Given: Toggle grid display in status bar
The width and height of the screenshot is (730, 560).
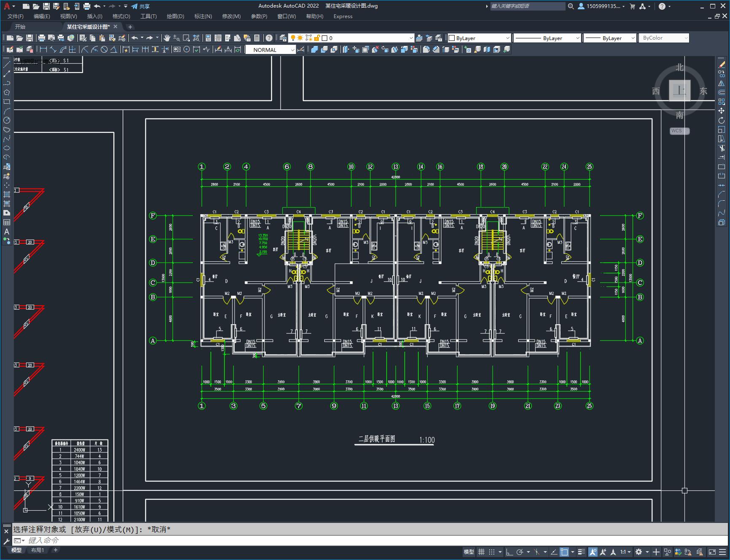Looking at the screenshot, I should coord(481,552).
